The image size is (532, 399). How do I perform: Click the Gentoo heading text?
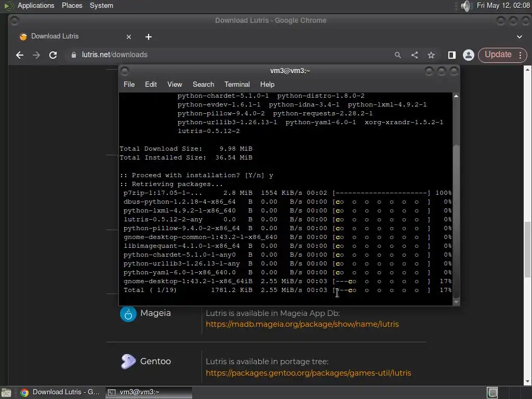pyautogui.click(x=155, y=362)
